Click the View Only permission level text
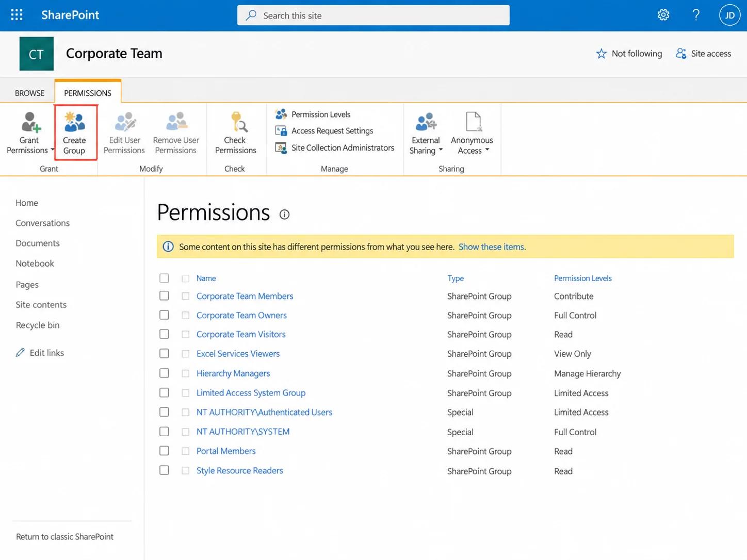Viewport: 747px width, 560px height. click(x=573, y=354)
